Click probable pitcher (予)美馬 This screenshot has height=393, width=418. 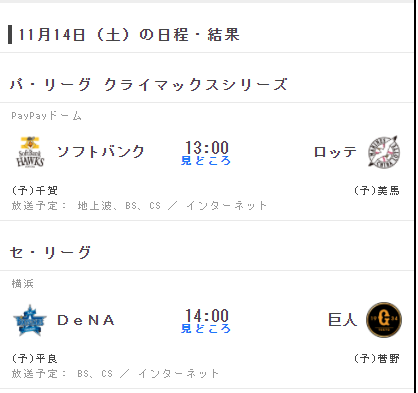pos(377,190)
